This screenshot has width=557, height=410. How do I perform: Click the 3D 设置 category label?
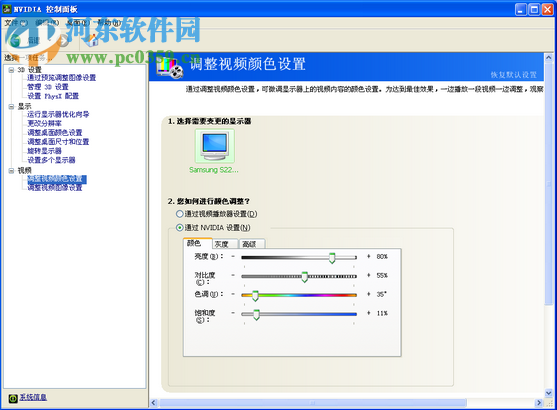(29, 70)
